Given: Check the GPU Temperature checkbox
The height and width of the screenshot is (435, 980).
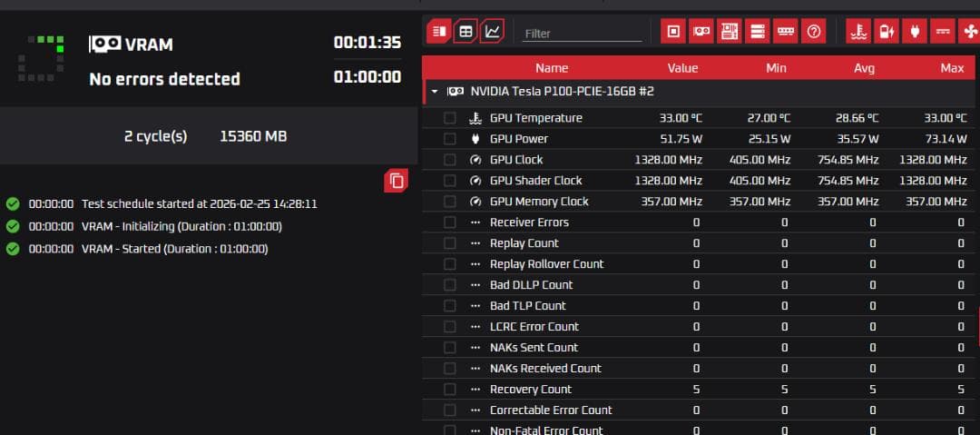Looking at the screenshot, I should click(x=449, y=118).
